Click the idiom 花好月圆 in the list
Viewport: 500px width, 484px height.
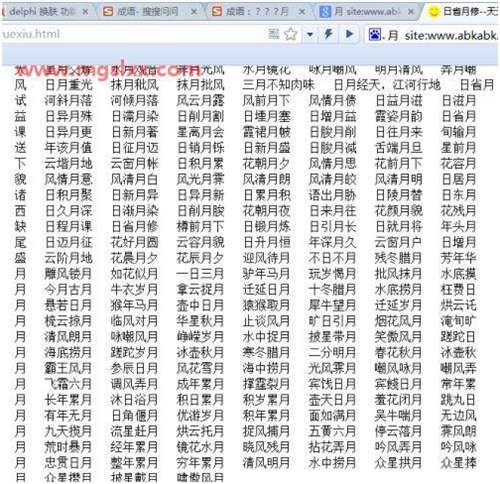click(x=134, y=242)
